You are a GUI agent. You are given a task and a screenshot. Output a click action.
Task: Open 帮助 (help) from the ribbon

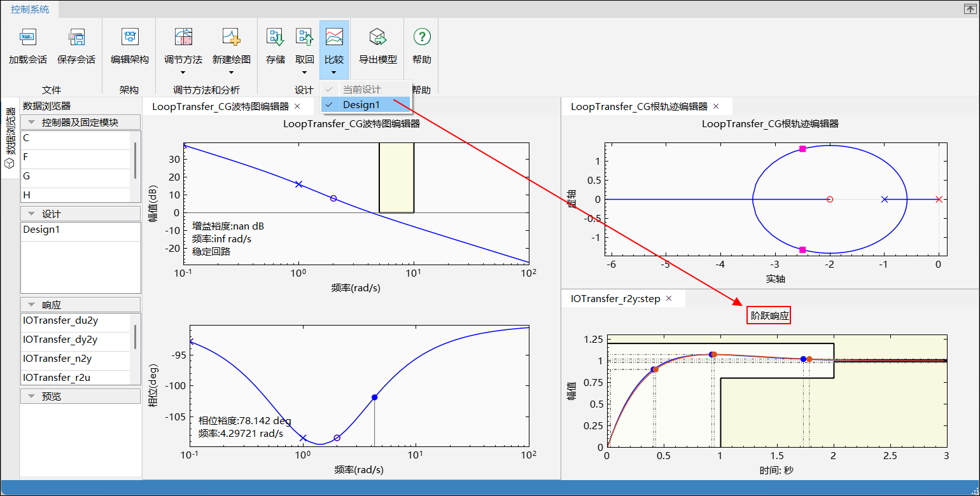coord(421,38)
